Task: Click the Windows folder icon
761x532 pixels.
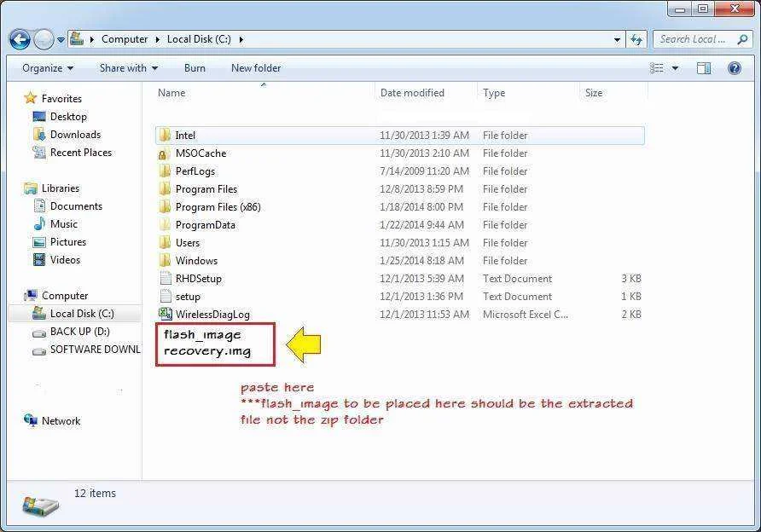Action: coord(165,261)
